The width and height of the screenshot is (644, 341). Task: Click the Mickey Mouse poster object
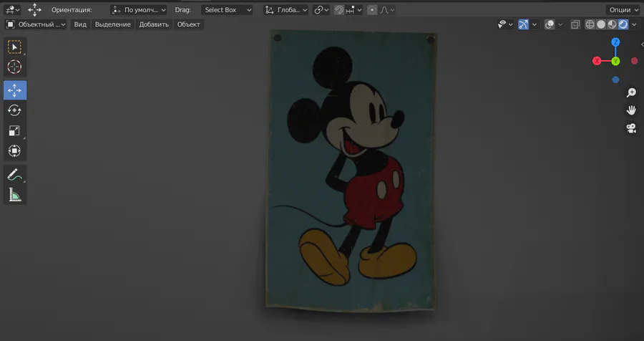[x=351, y=170]
